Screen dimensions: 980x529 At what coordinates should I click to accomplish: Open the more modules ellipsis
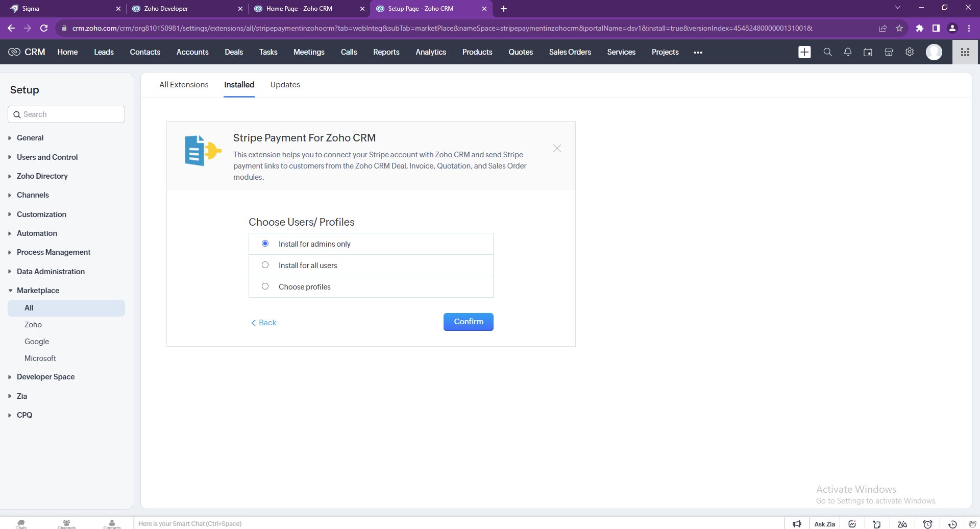pos(698,52)
